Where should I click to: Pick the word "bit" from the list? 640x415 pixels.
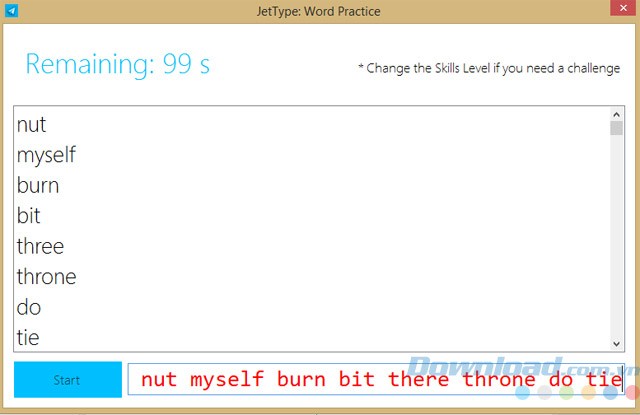pyautogui.click(x=29, y=216)
